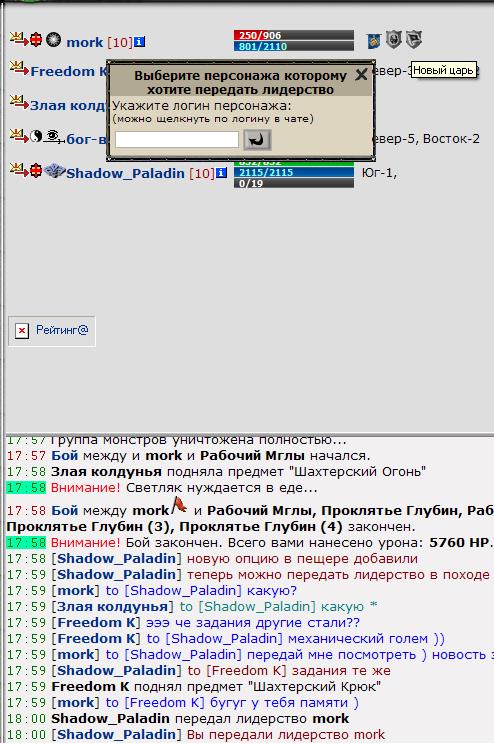Click Freedom K in "эээ че задания" message
Viewport: 494px width, 745px height.
pos(96,622)
